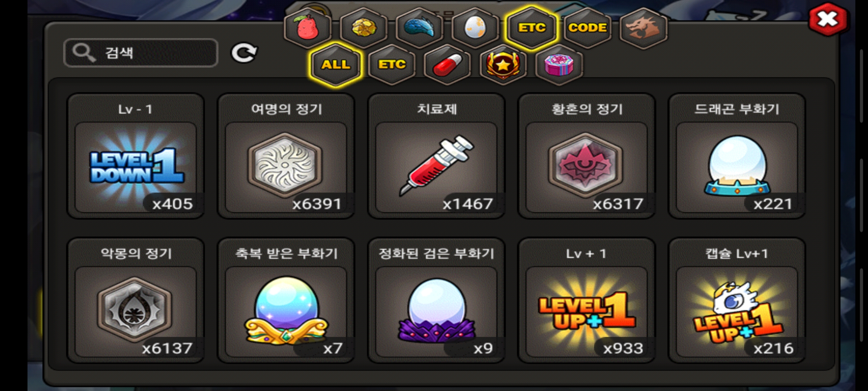Viewport: 868px width, 391px height.
Task: Select the 캡슐 Lv+1 item
Action: (737, 300)
